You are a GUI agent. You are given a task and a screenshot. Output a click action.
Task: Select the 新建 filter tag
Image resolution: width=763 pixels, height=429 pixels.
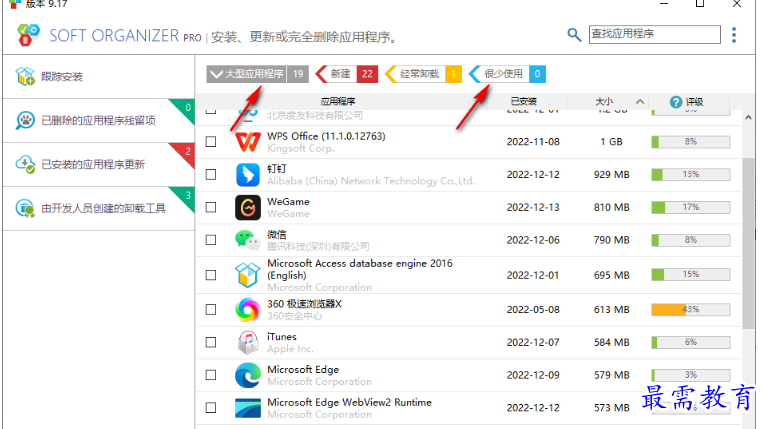(x=347, y=74)
